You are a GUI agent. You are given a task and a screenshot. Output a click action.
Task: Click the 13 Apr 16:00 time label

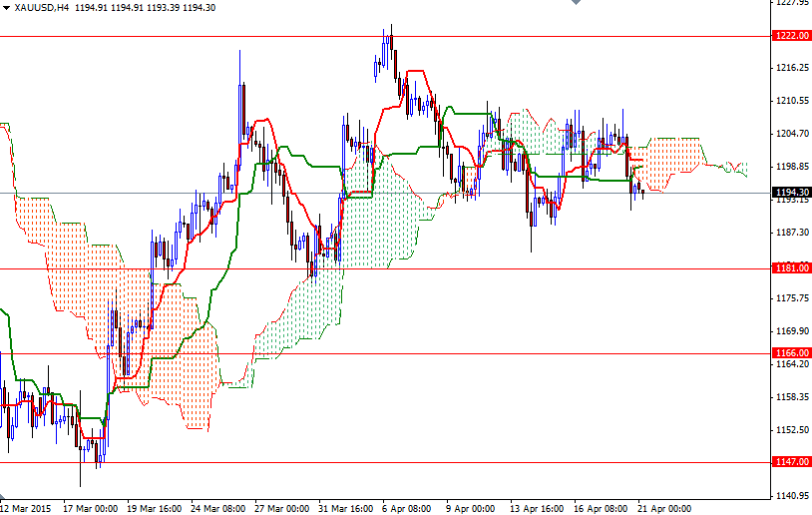(x=538, y=507)
